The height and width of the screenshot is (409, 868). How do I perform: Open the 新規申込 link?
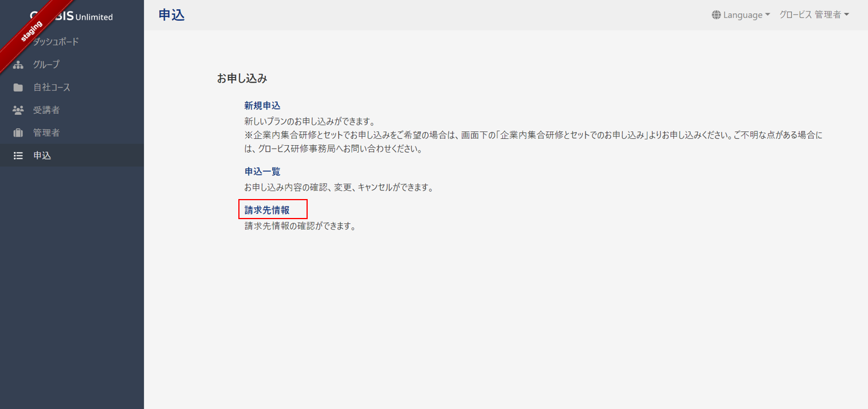(x=262, y=106)
